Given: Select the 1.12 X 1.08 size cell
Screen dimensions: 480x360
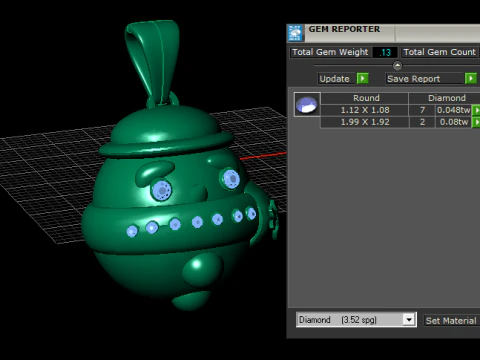Looking at the screenshot, I should (x=365, y=110).
